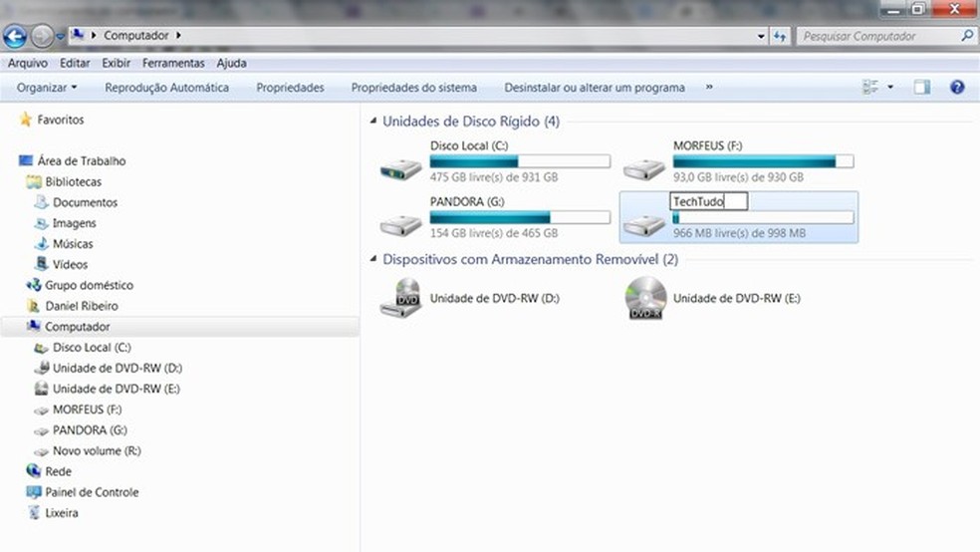Select Área de Trabalho in navigation pane
The width and height of the screenshot is (980, 552).
82,160
